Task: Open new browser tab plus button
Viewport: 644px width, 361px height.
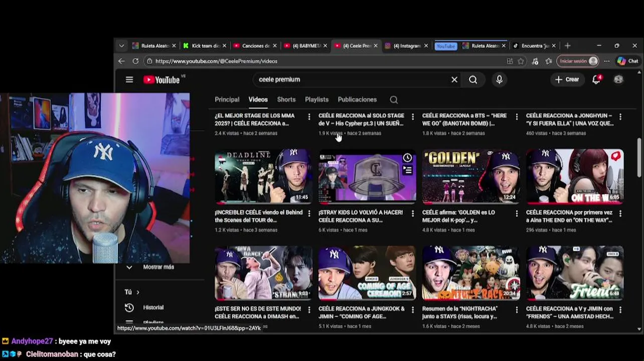Action: coord(568,46)
